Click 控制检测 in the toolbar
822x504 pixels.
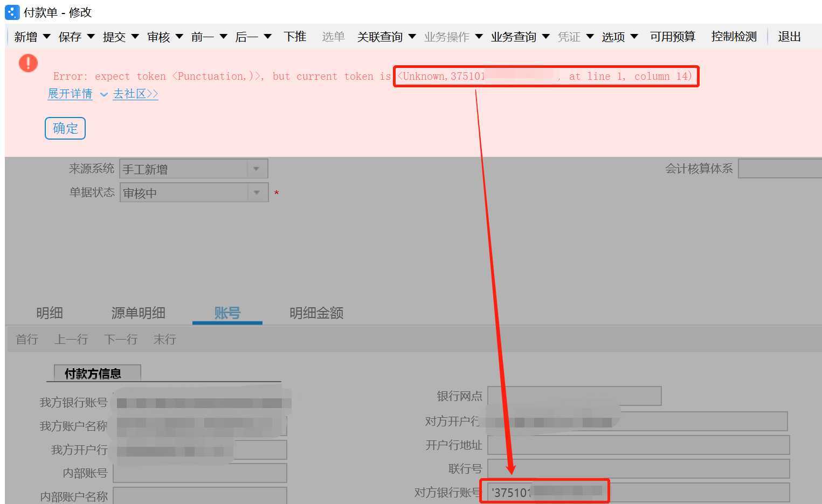pos(734,37)
